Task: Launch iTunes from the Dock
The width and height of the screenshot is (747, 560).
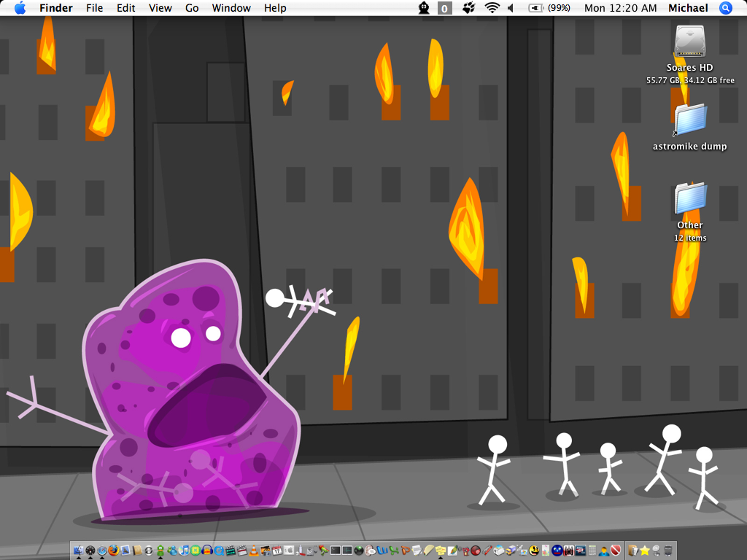Action: point(183,551)
